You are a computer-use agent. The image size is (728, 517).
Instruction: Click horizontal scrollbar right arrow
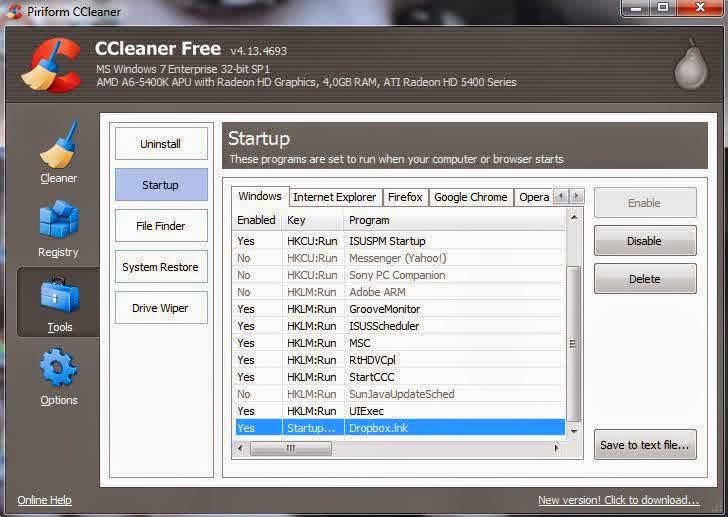point(556,448)
